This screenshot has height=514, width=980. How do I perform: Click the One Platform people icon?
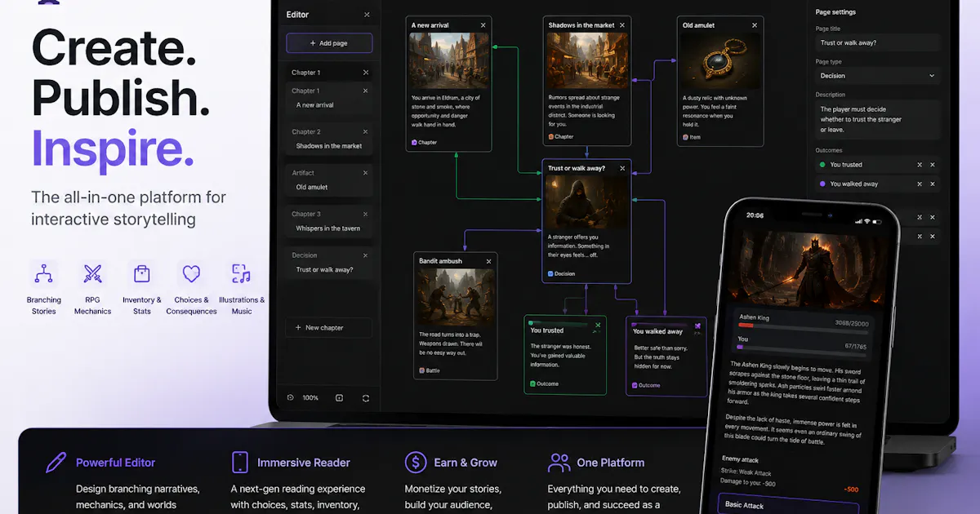point(559,463)
